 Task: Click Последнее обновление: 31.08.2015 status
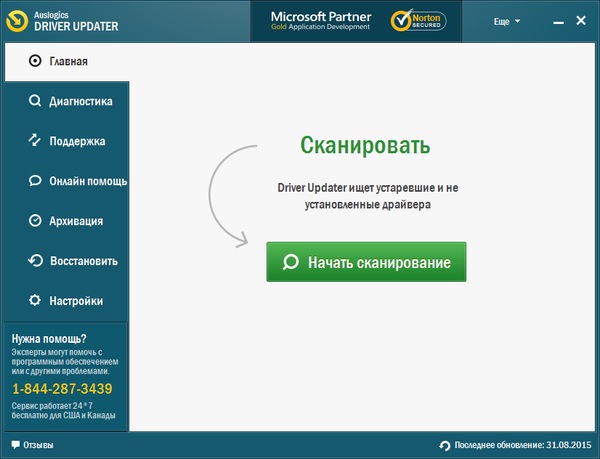[515, 445]
